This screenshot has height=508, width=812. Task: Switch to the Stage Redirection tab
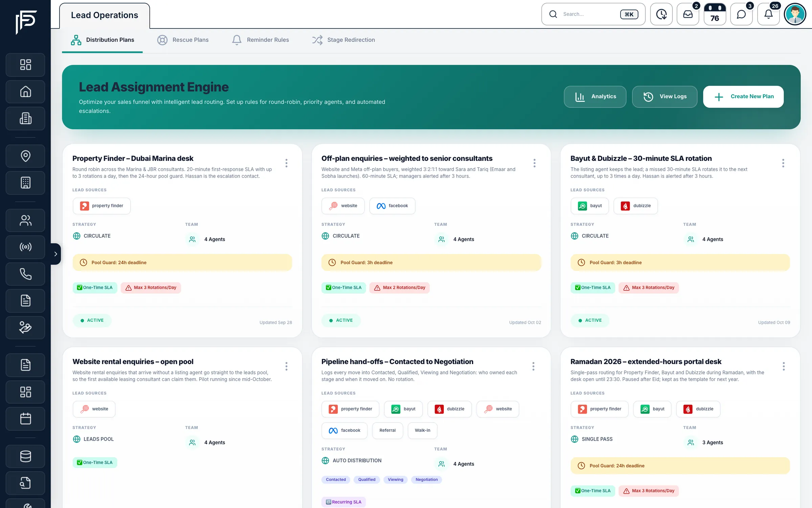tap(343, 40)
